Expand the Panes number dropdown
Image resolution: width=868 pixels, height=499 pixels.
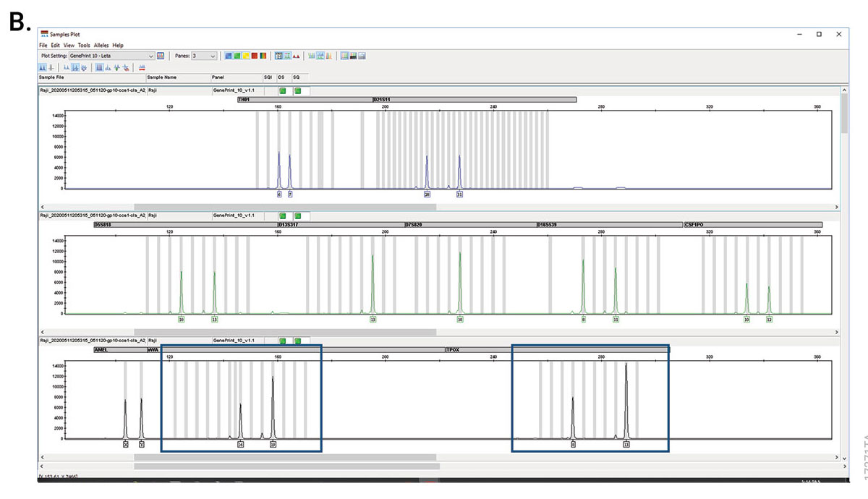coord(213,56)
